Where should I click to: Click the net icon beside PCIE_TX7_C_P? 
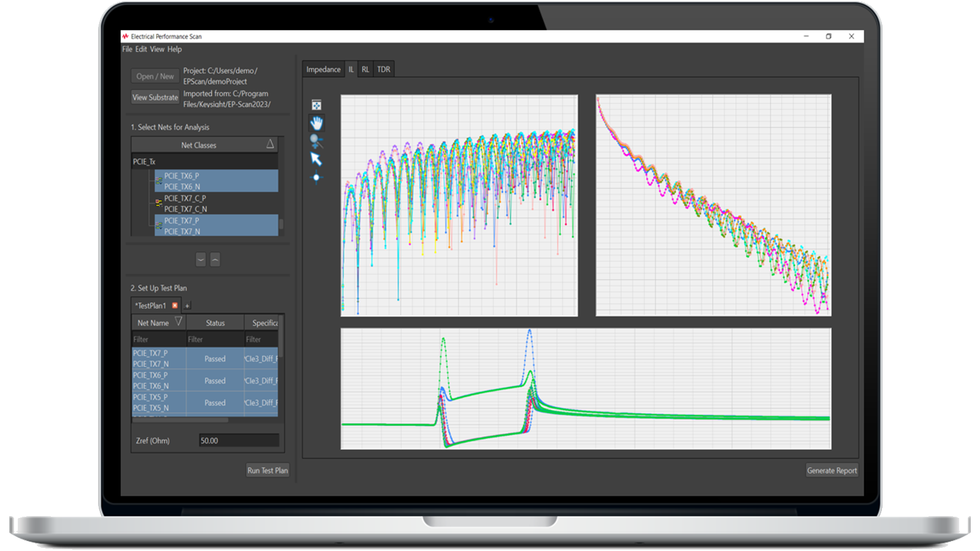click(159, 202)
